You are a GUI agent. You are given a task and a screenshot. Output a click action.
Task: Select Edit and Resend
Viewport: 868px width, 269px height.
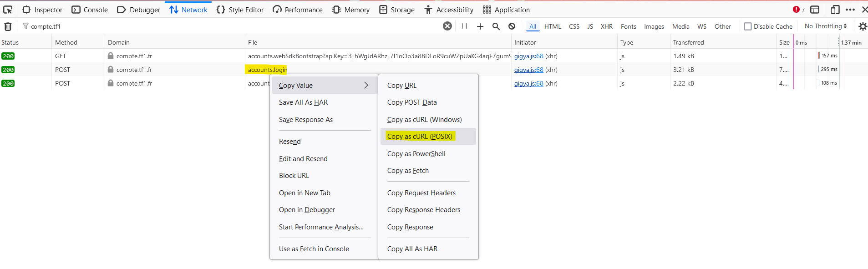[303, 159]
